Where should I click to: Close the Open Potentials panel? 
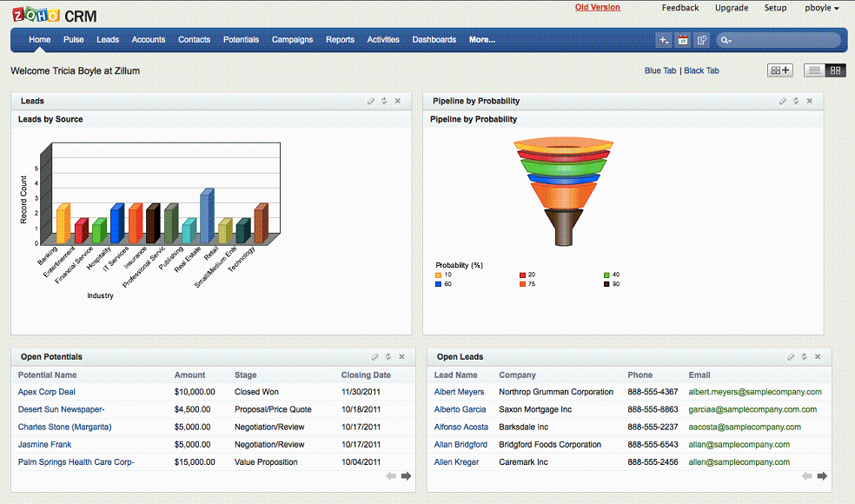click(x=402, y=357)
